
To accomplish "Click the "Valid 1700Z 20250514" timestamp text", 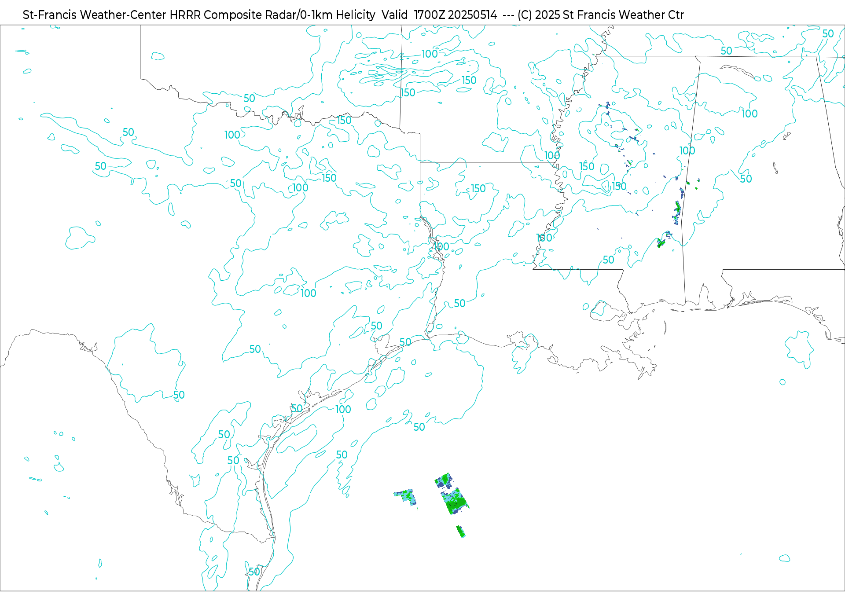I will click(x=439, y=15).
